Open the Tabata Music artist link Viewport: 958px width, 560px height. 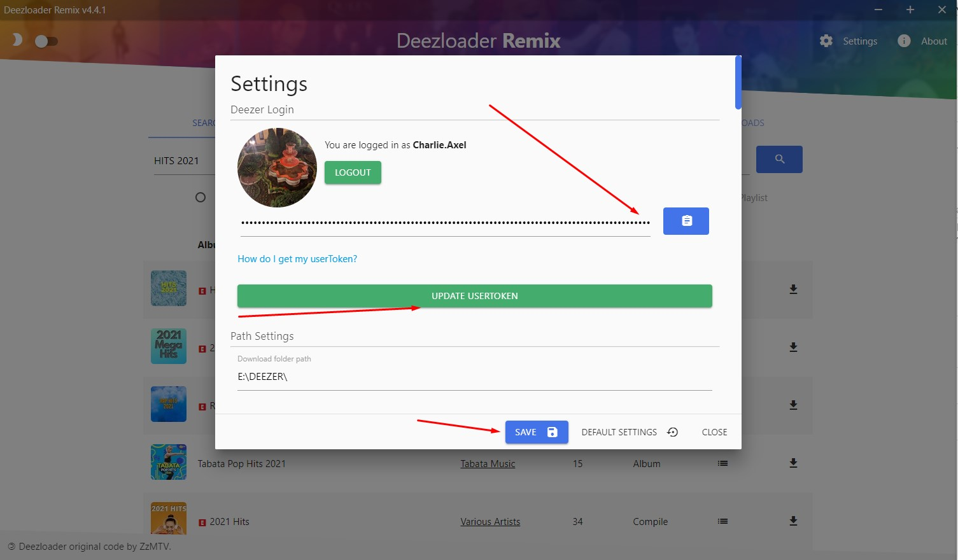pos(488,464)
